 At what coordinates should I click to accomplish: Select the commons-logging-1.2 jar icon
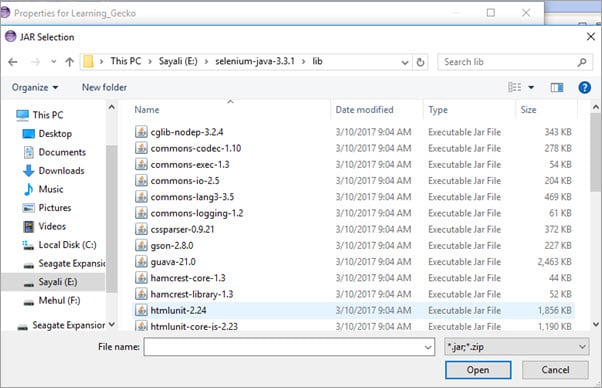(x=141, y=213)
